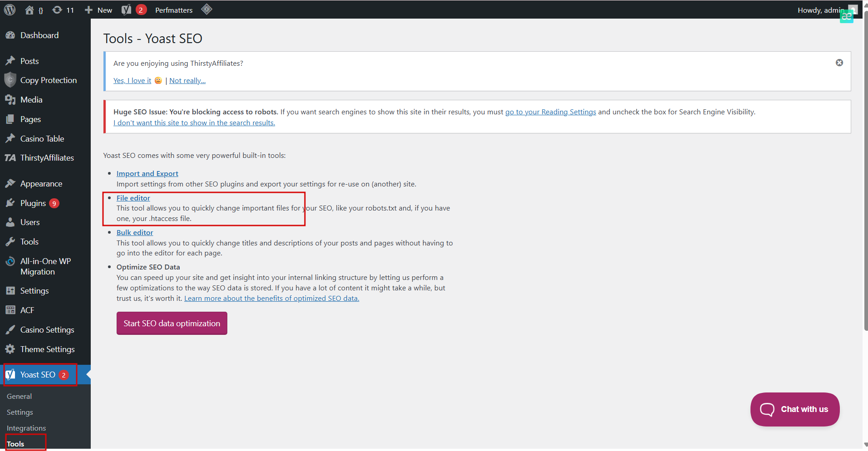Click the 'Not really...' link
Viewport: 868px width, 451px height.
click(x=187, y=80)
